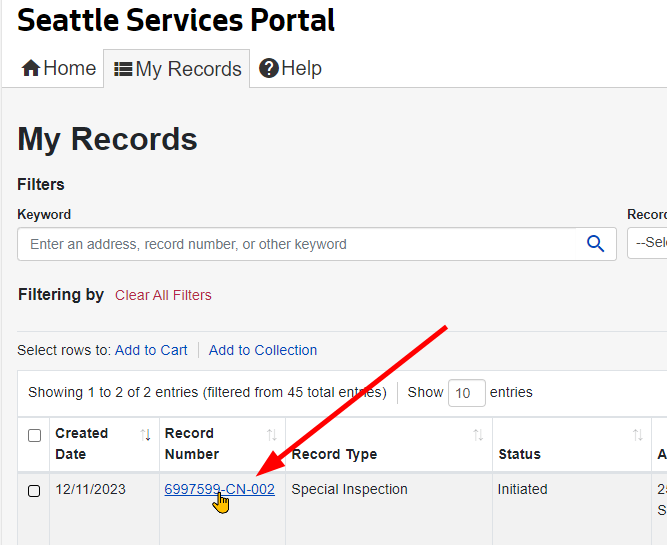Click the Add to Cart link

(151, 350)
